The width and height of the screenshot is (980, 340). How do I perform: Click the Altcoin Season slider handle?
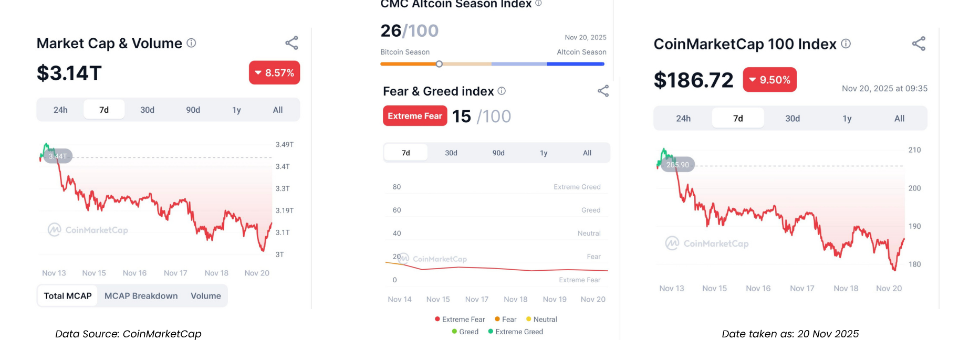[439, 64]
